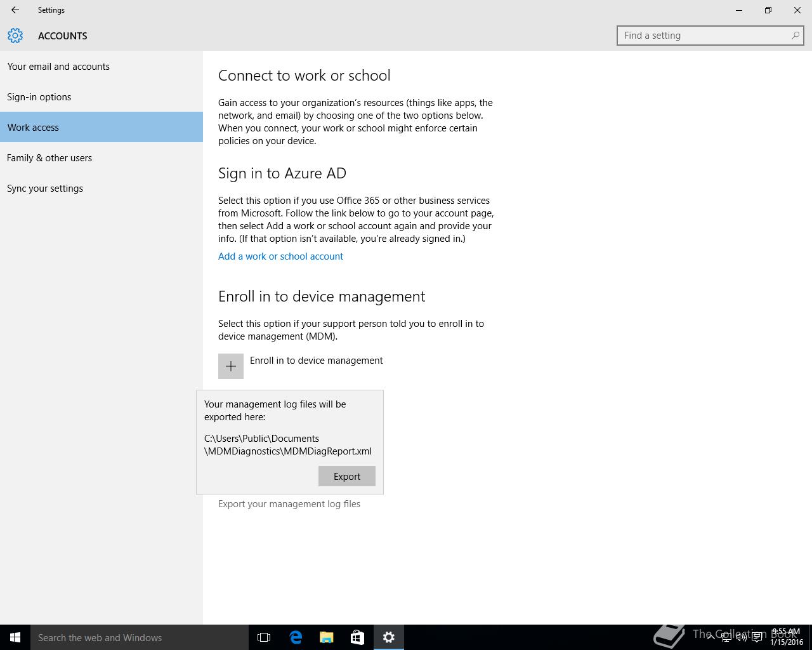Open the volume control in system tray

point(741,637)
